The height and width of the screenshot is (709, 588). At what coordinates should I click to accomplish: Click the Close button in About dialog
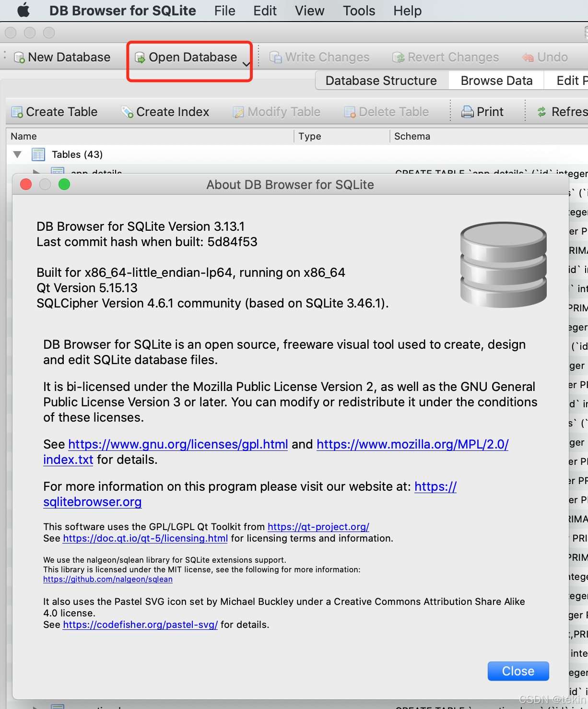518,671
